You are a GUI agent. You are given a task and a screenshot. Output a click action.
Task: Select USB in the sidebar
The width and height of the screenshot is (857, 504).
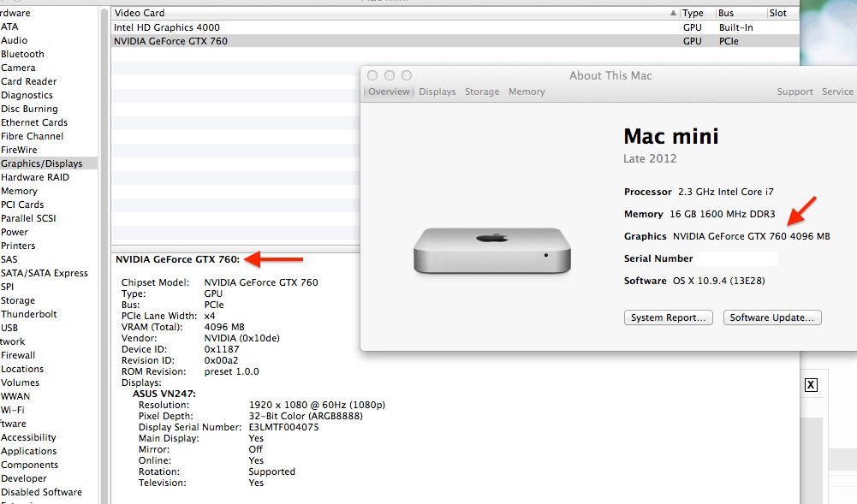(9, 328)
